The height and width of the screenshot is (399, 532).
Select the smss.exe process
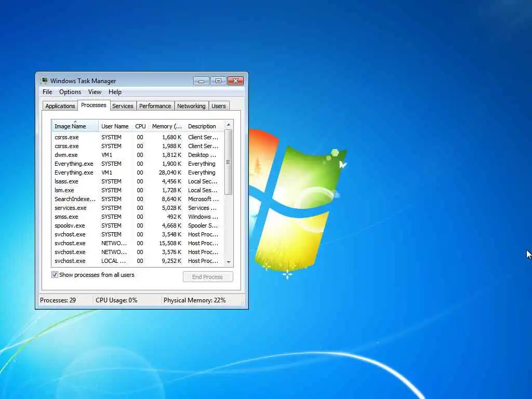(138, 217)
